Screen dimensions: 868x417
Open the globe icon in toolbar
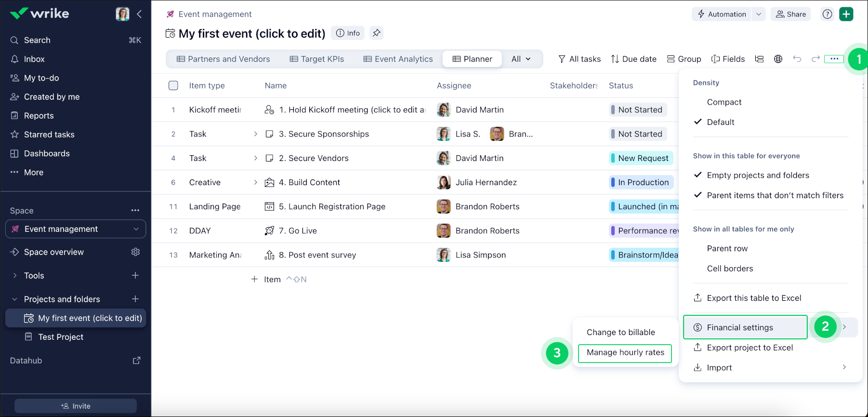point(778,59)
